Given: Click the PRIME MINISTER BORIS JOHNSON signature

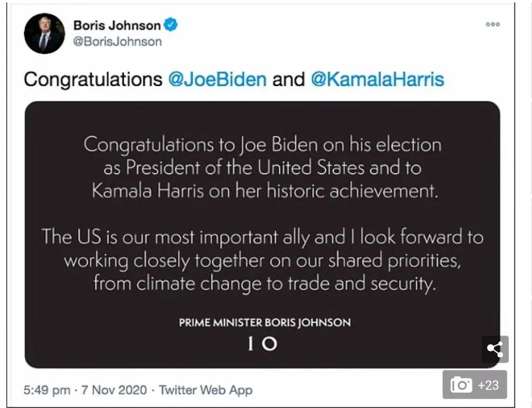Looking at the screenshot, I should pos(265,323).
